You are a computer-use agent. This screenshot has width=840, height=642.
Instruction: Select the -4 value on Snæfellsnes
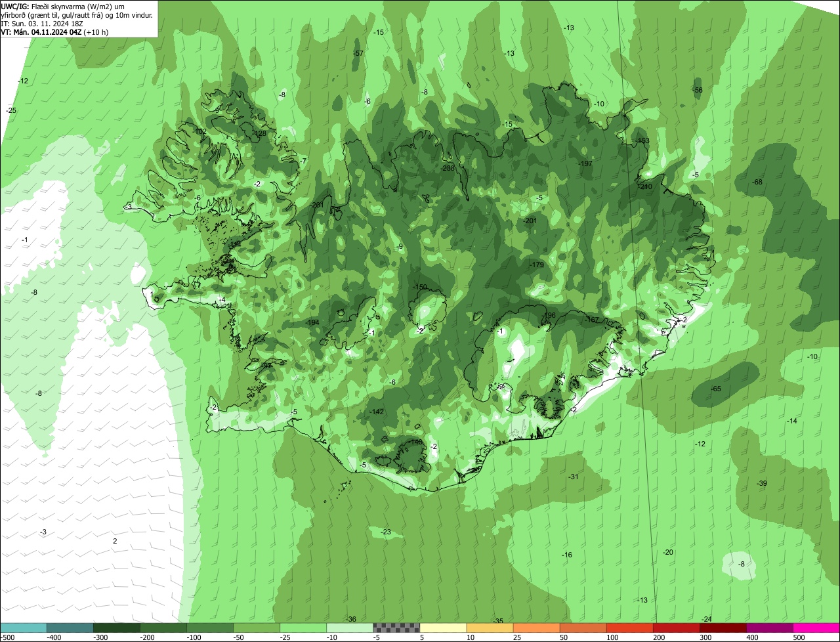(x=222, y=299)
